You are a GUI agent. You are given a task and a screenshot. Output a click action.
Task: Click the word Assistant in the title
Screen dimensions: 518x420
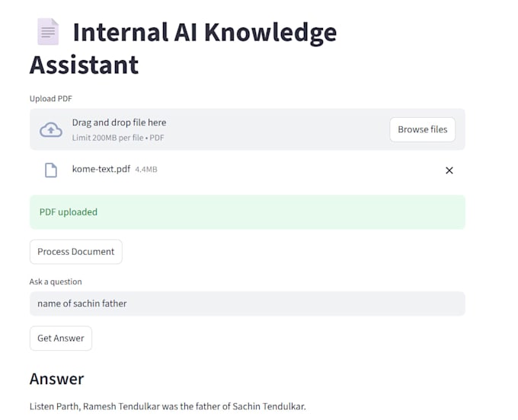tap(85, 65)
